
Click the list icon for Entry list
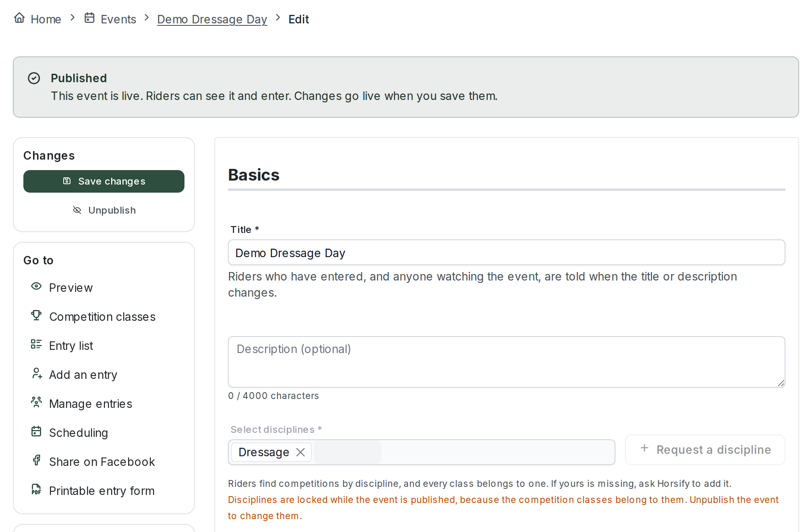36,345
